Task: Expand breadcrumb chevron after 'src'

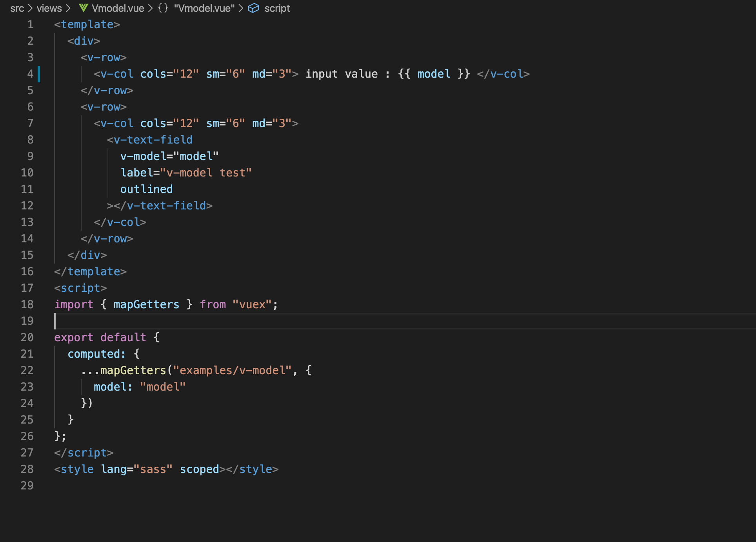Action: (30, 8)
